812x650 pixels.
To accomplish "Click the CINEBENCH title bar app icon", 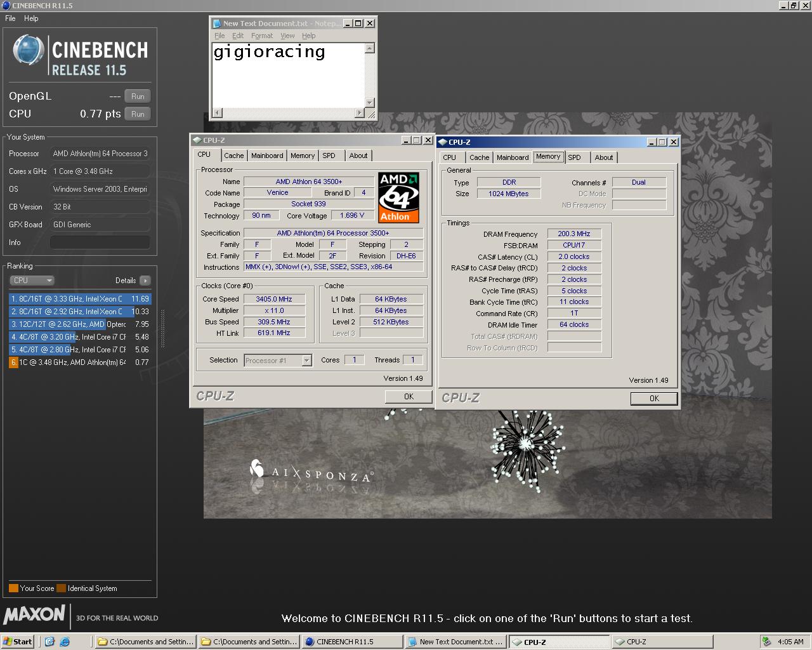I will pyautogui.click(x=6, y=5).
